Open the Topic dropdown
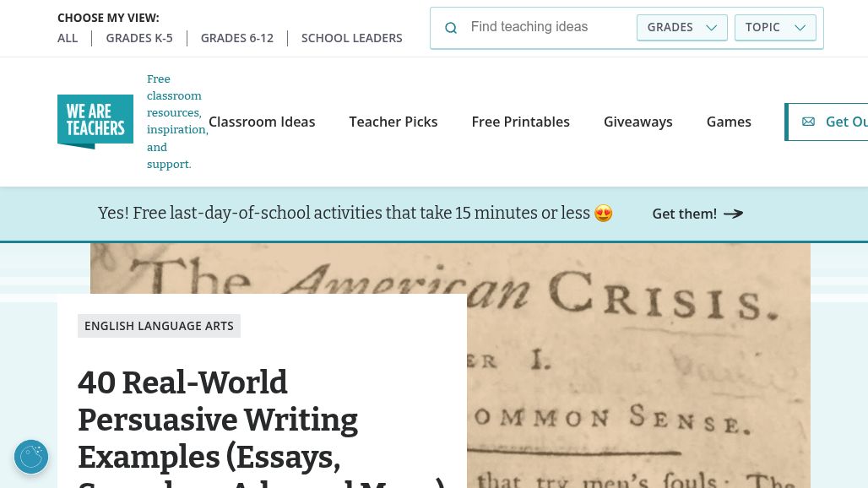The height and width of the screenshot is (488, 868). click(x=775, y=28)
